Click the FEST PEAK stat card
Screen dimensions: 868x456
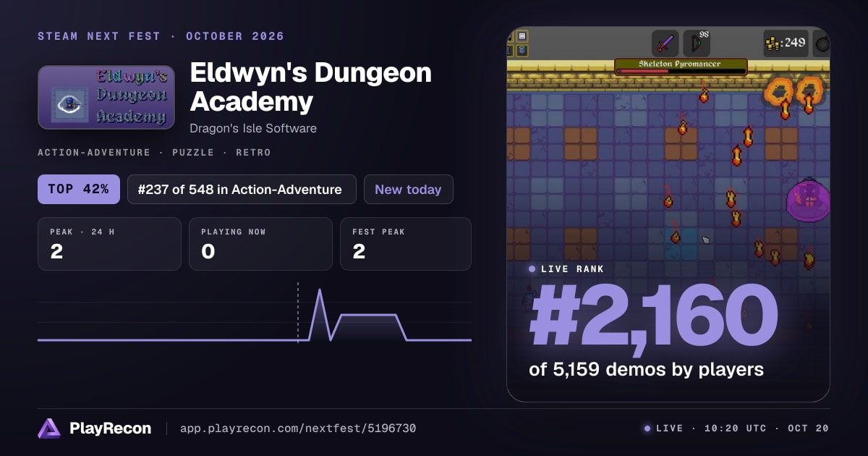point(406,244)
